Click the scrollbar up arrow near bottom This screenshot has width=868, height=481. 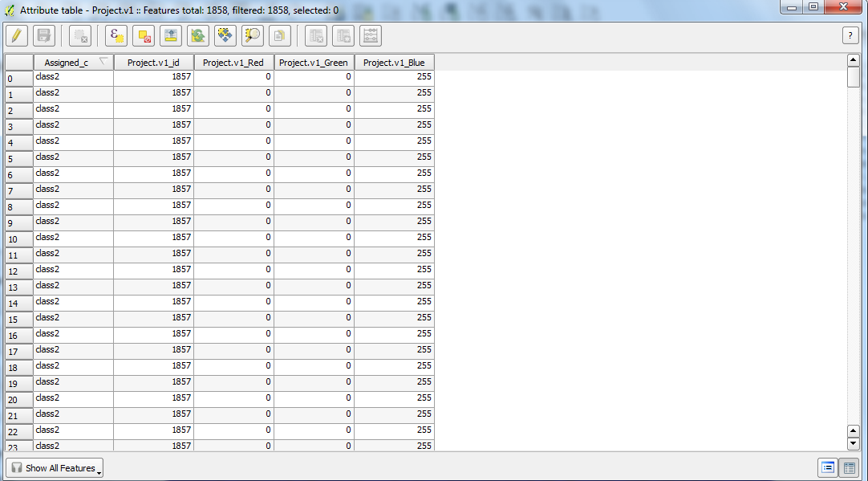853,430
